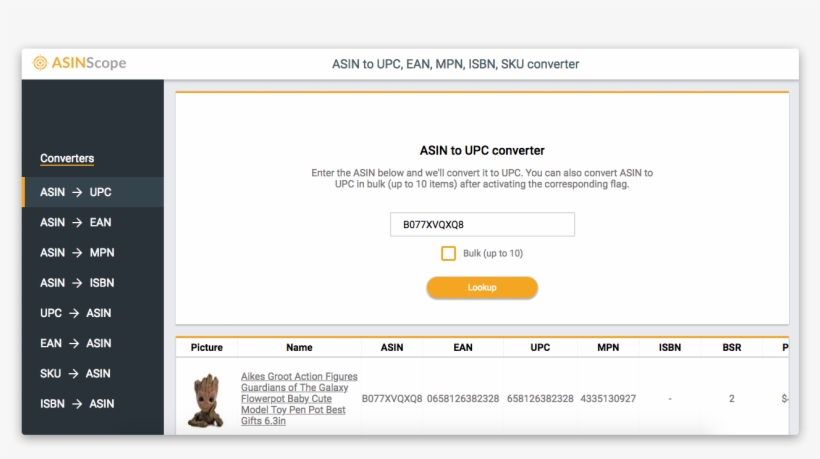Click the BSR value 2

click(732, 399)
